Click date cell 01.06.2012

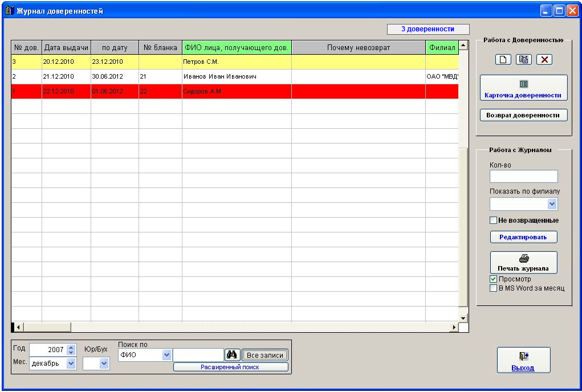115,92
